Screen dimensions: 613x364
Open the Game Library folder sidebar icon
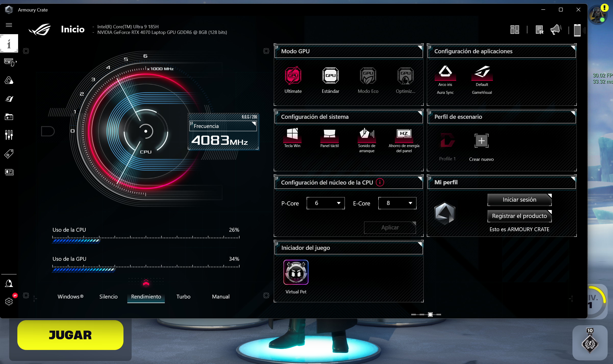9,117
